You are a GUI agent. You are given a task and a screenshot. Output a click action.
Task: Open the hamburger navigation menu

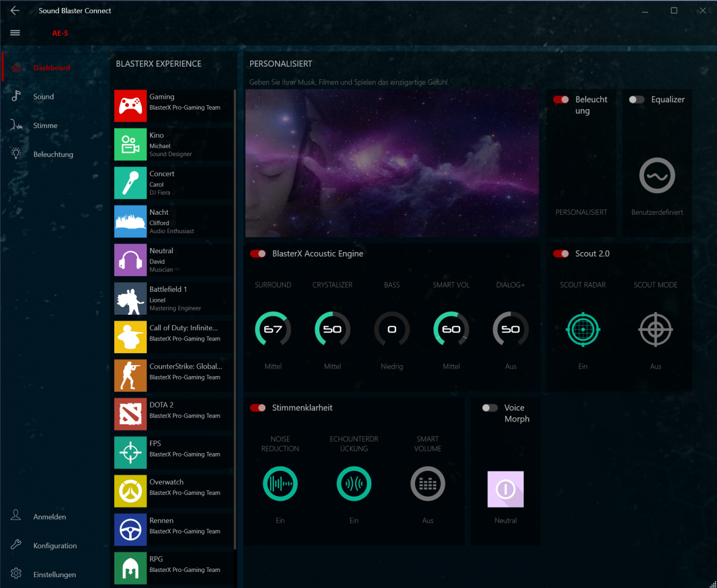tap(15, 33)
